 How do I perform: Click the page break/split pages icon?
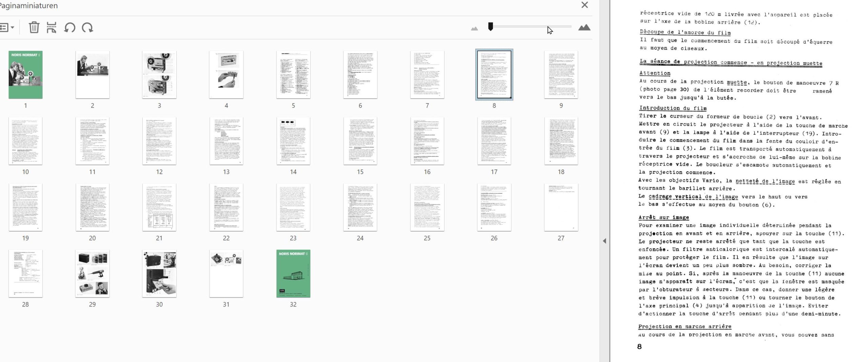click(x=51, y=27)
